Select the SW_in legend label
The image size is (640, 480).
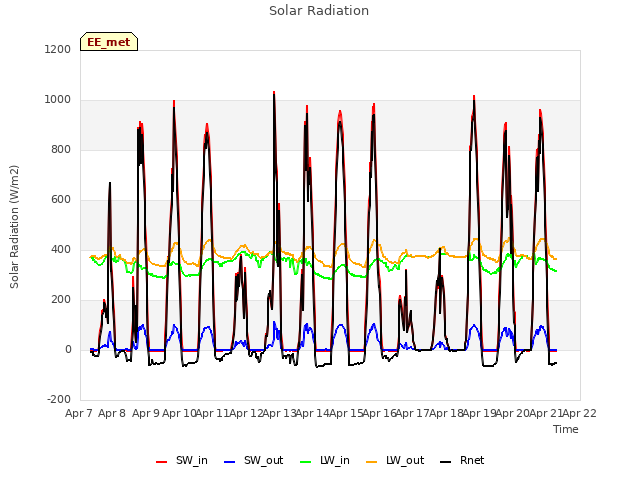click(x=192, y=460)
